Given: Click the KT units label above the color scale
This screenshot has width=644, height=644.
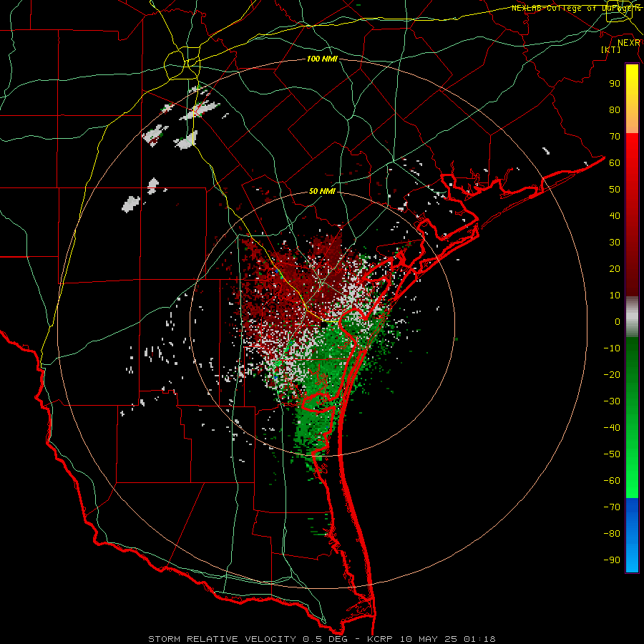Looking at the screenshot, I should 610,49.
